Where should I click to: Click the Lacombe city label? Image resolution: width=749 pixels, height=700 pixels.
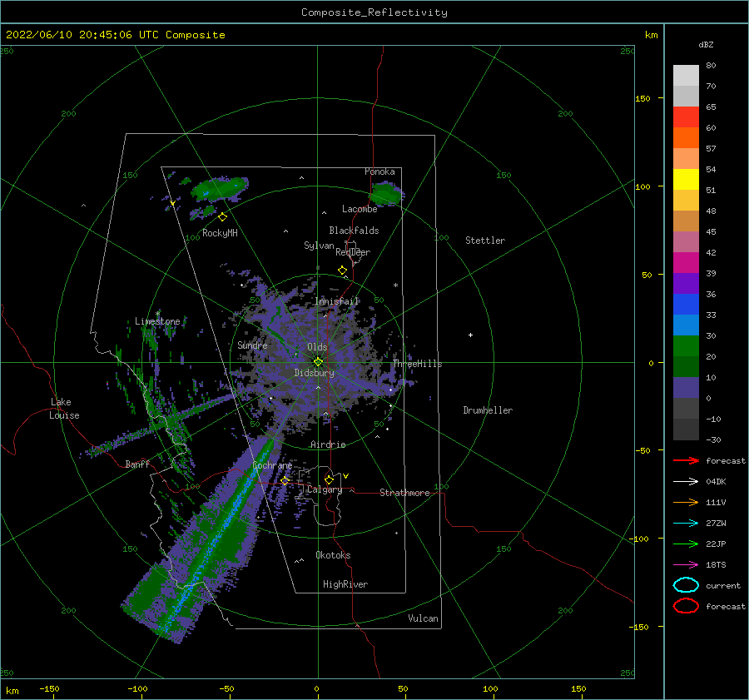coord(360,209)
